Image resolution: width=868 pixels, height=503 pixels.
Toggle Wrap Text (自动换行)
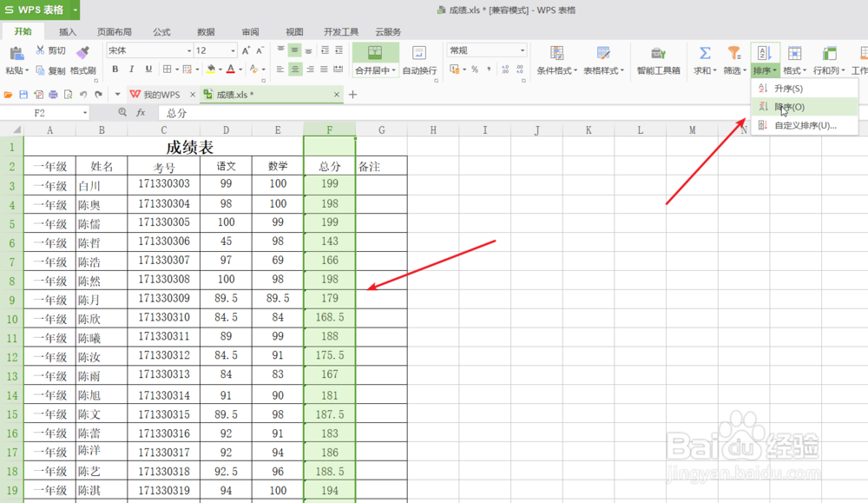coord(419,60)
